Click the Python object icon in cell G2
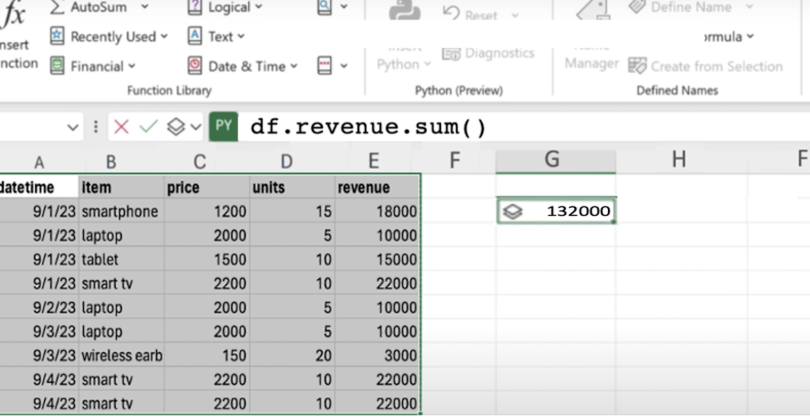This screenshot has width=810, height=420. pyautogui.click(x=513, y=211)
